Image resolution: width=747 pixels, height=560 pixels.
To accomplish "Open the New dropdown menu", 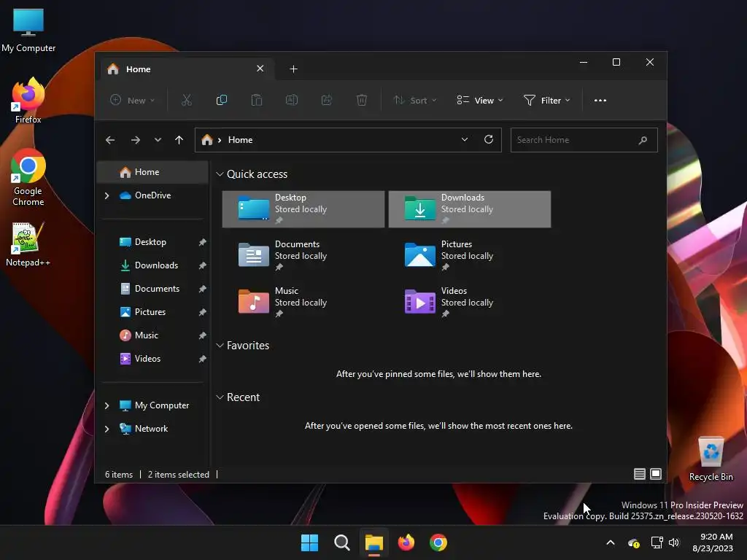I will [133, 100].
